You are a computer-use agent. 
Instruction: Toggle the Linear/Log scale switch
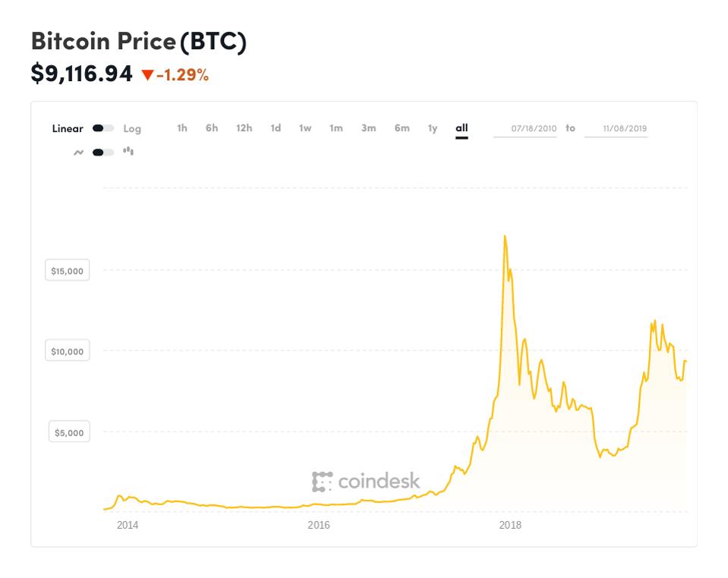[103, 128]
